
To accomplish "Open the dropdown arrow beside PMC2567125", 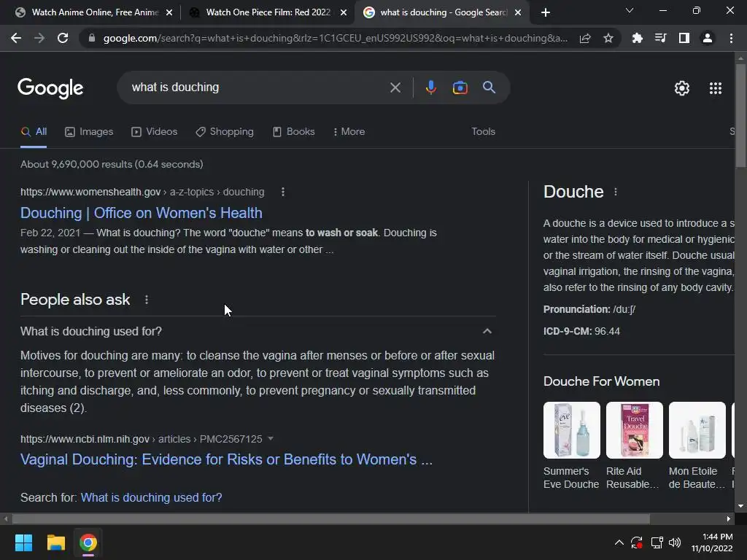I will [x=271, y=438].
